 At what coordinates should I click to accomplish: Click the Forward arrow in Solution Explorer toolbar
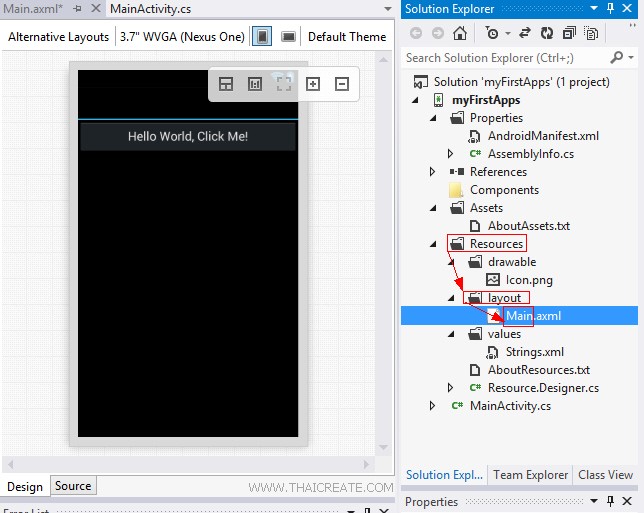click(x=438, y=33)
